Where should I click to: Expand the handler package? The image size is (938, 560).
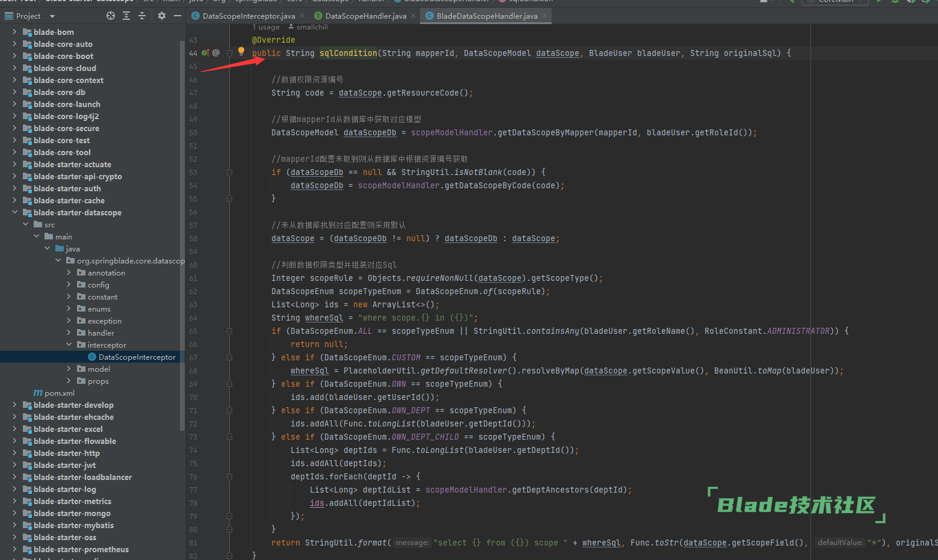69,333
